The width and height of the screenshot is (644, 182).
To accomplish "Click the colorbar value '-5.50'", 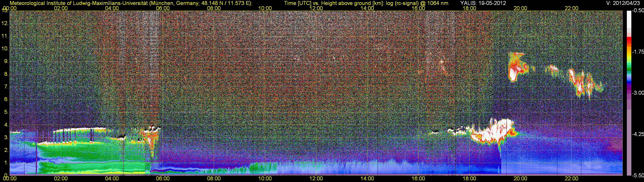I will (638, 175).
